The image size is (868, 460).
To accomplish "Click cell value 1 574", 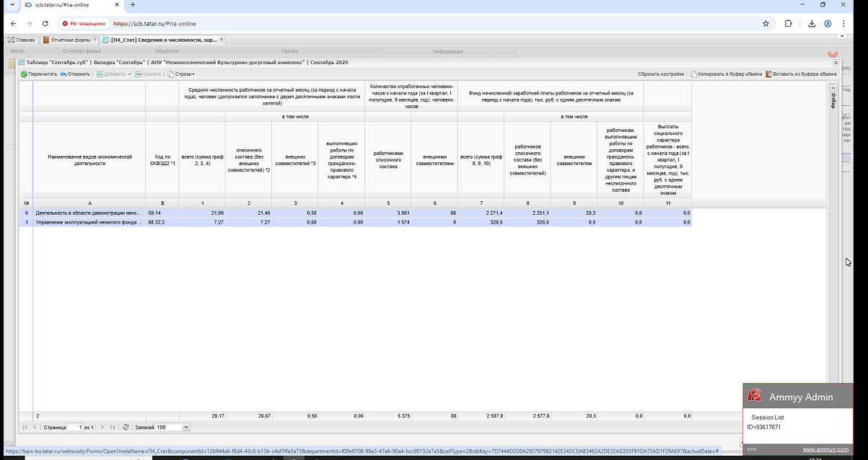I will click(x=388, y=223).
